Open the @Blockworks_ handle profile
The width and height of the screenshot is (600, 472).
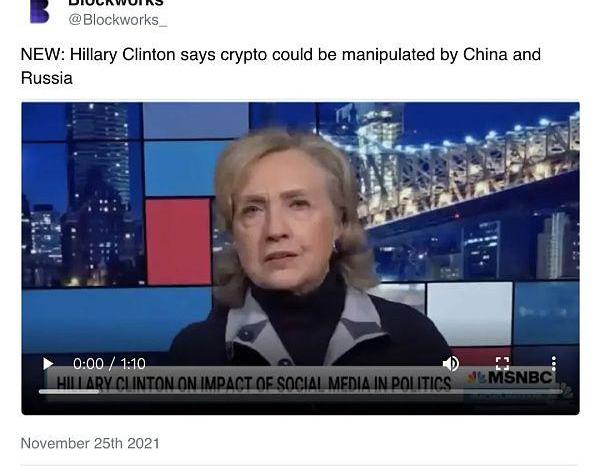point(118,20)
